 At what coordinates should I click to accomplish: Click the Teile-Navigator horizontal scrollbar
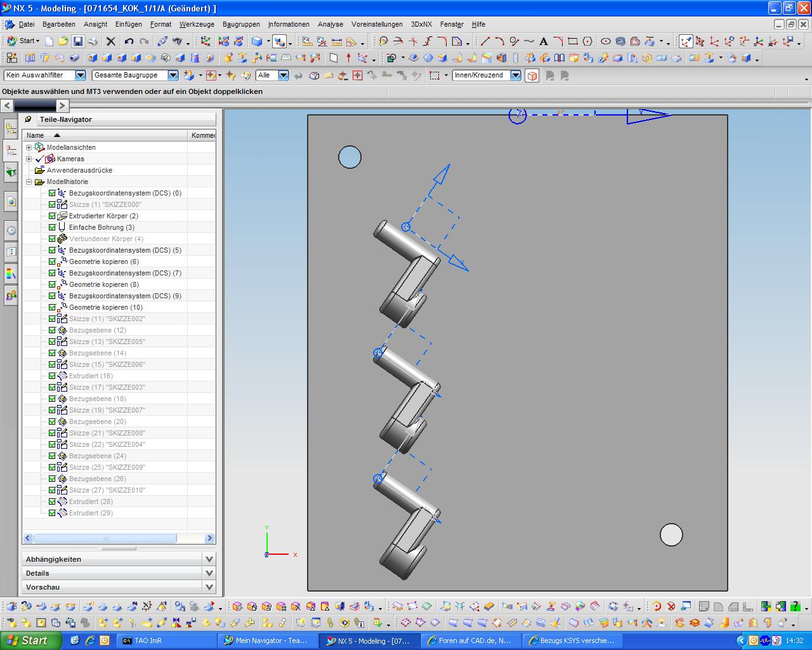pos(105,538)
